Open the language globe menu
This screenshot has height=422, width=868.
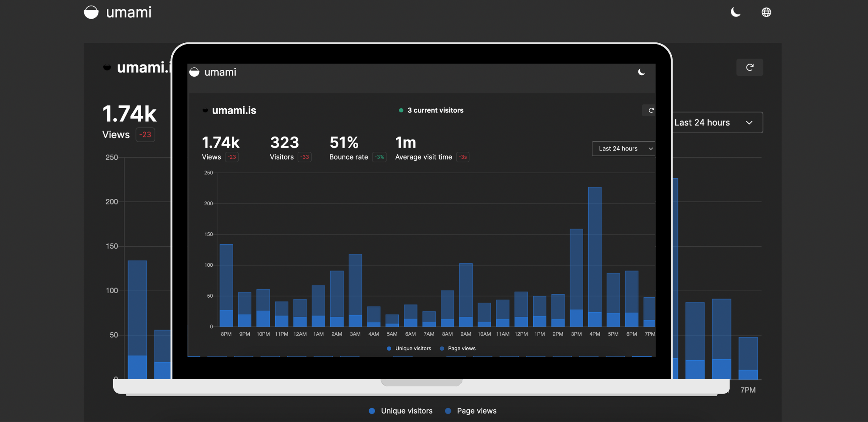[x=766, y=12]
